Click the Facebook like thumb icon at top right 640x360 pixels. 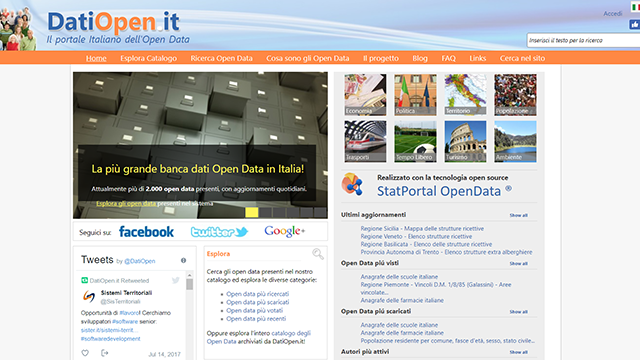click(x=635, y=24)
